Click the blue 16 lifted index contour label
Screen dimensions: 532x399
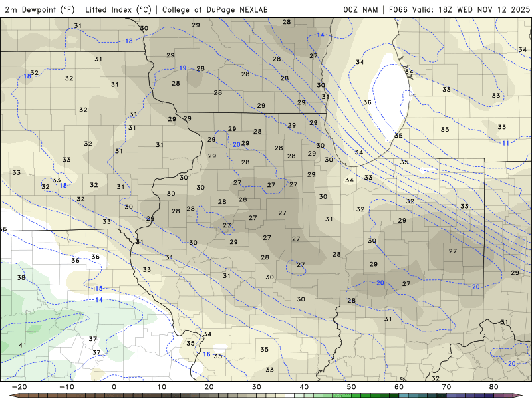(x=207, y=354)
